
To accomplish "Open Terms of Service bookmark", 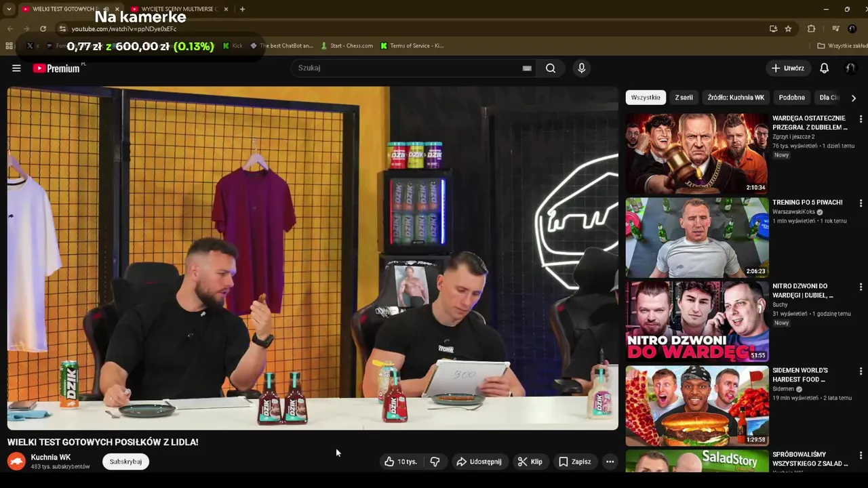I will (x=412, y=45).
